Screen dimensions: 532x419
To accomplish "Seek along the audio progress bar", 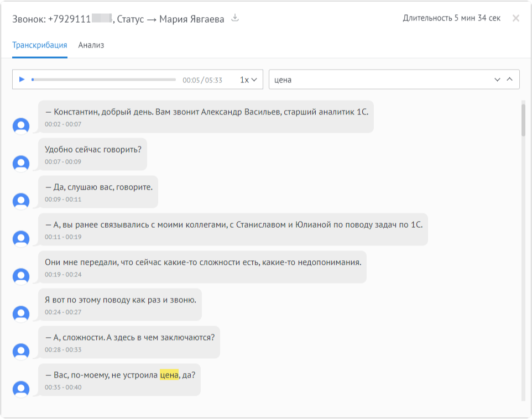I will click(x=104, y=80).
